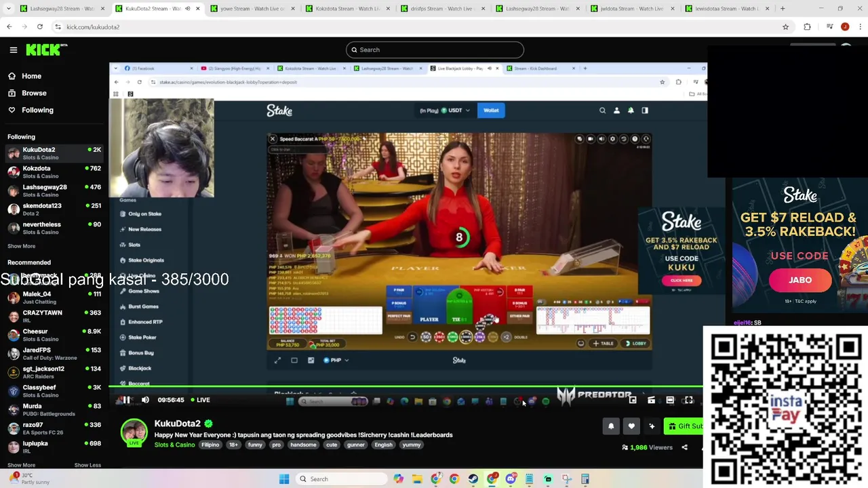The width and height of the screenshot is (868, 488).
Task: Click the Windows taskbar search box
Action: pyautogui.click(x=342, y=479)
